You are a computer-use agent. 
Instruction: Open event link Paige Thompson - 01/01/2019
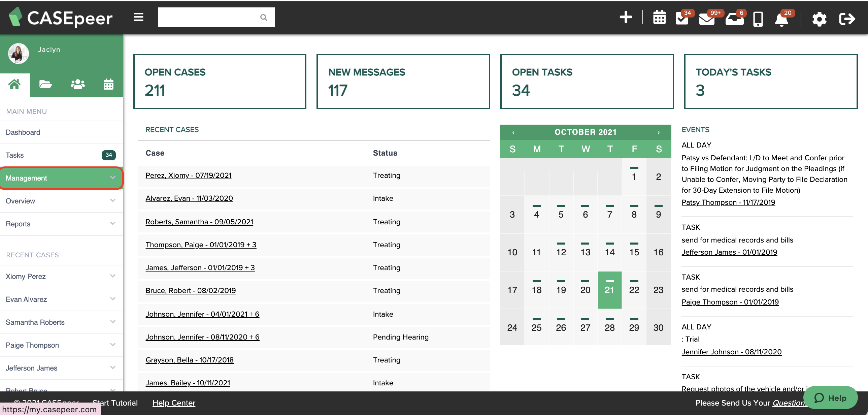(730, 302)
